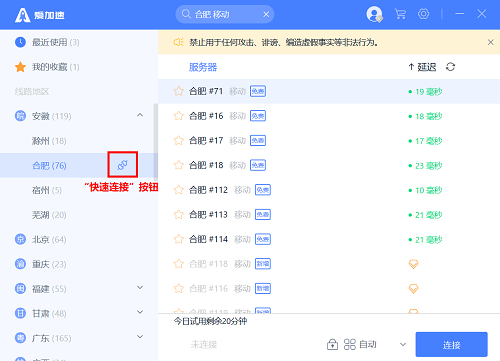Favorite the 合肥 #16 server
The height and width of the screenshot is (361, 500).
tap(179, 116)
